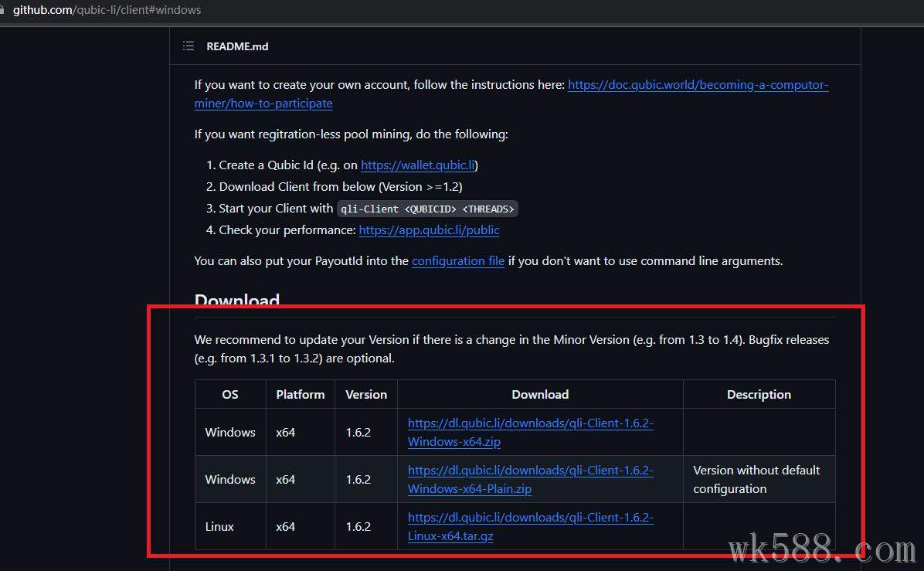Click the README.md file title
This screenshot has height=571, width=924.
tap(237, 46)
